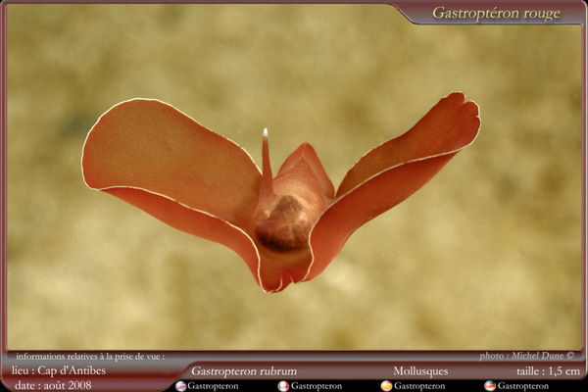The height and width of the screenshot is (392, 588).
Task: Click the Italian flag icon
Action: (x=283, y=386)
